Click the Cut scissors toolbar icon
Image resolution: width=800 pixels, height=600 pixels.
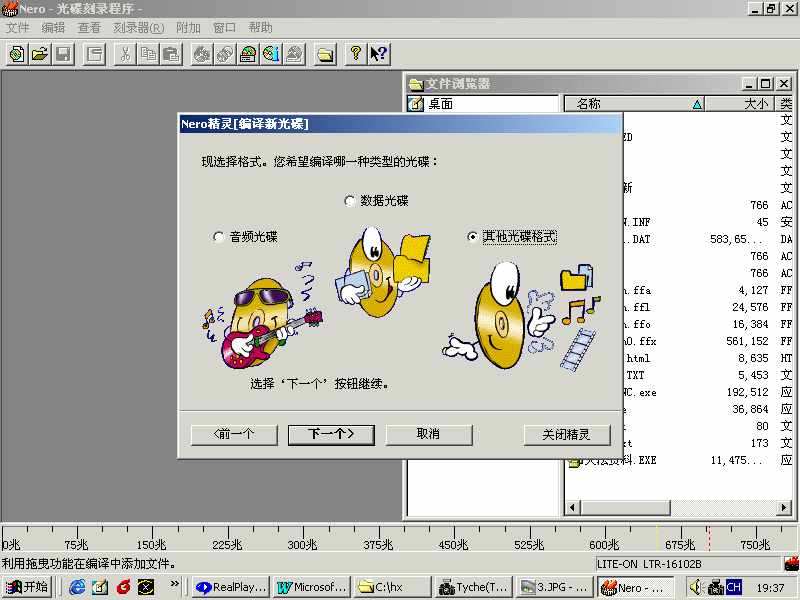tap(126, 54)
